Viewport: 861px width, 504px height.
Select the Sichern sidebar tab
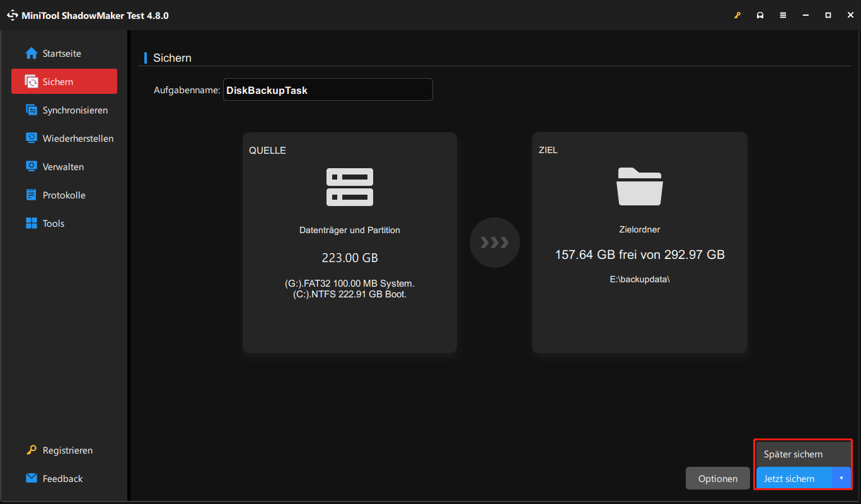click(64, 82)
